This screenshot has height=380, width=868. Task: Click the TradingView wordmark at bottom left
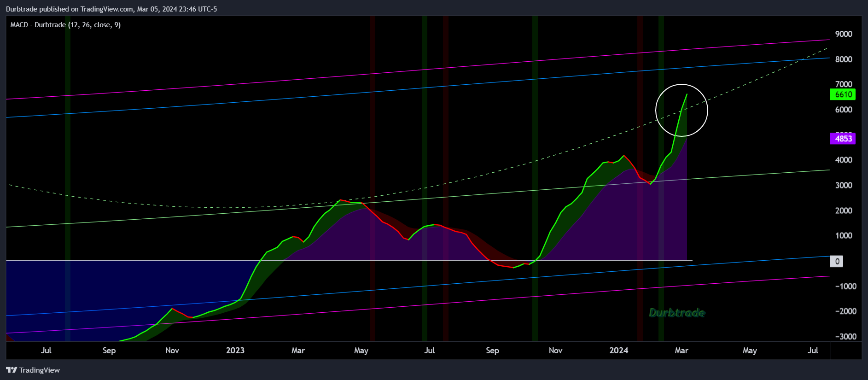pyautogui.click(x=40, y=370)
